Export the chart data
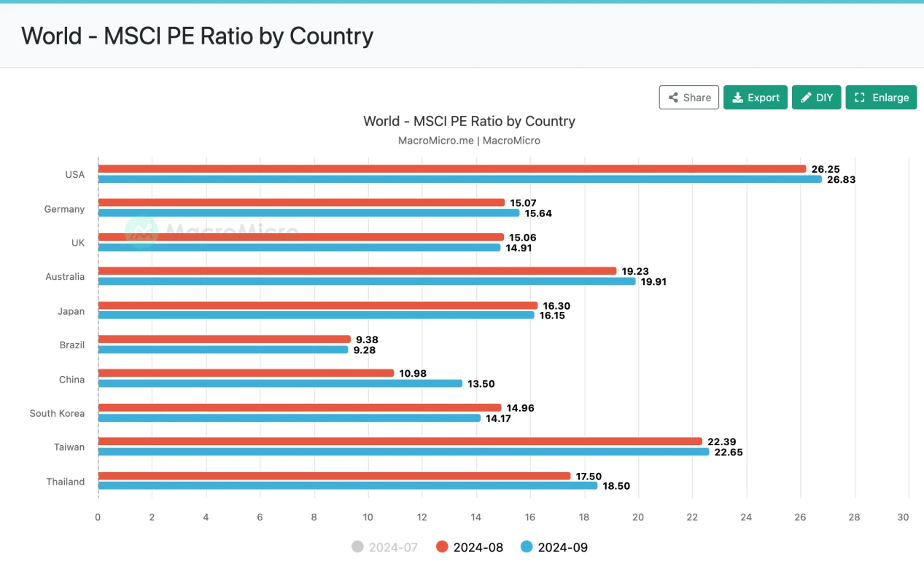This screenshot has height=572, width=924. [x=756, y=98]
